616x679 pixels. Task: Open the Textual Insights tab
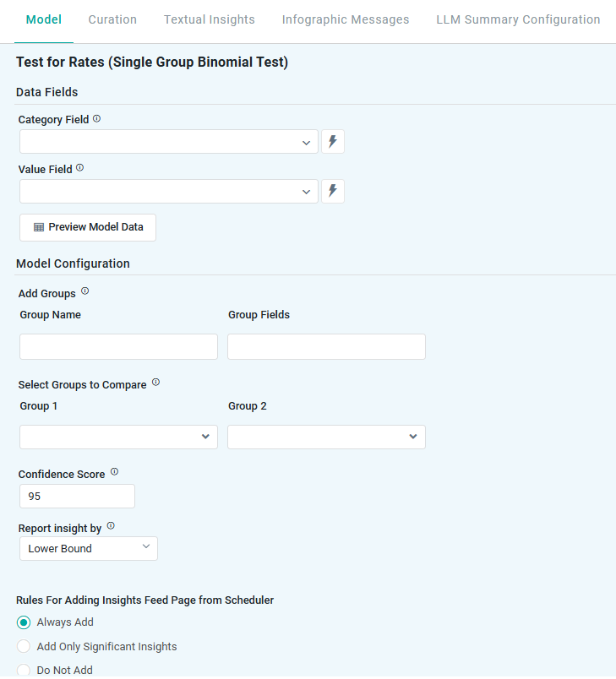point(210,19)
